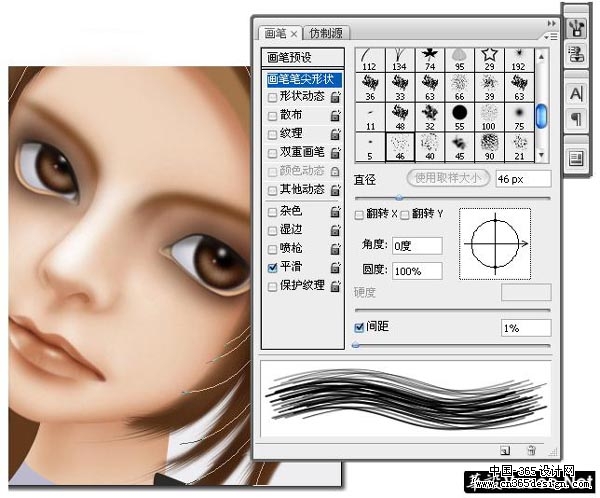The image size is (600, 498).
Task: Enable the 保护纹理 checkbox
Action: point(272,287)
